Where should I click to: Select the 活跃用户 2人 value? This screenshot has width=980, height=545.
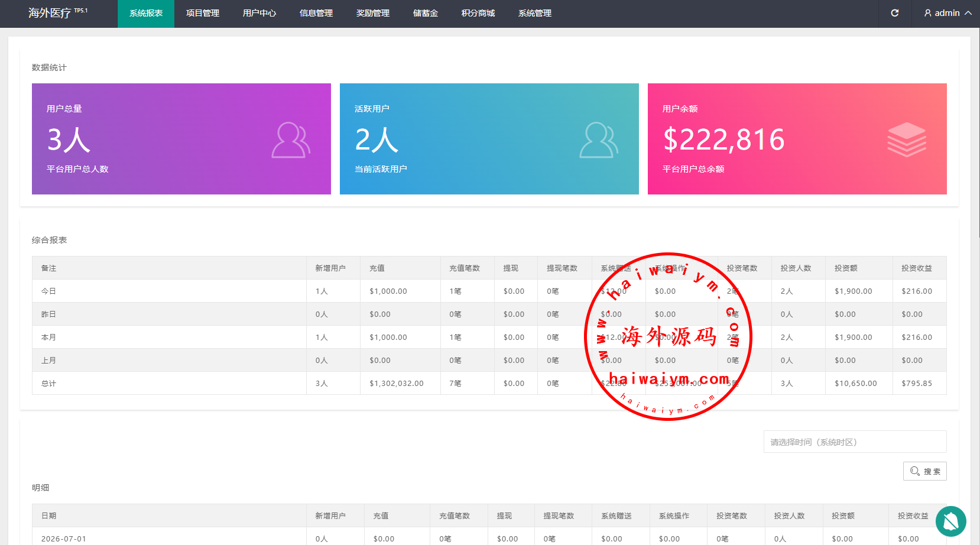coord(377,140)
